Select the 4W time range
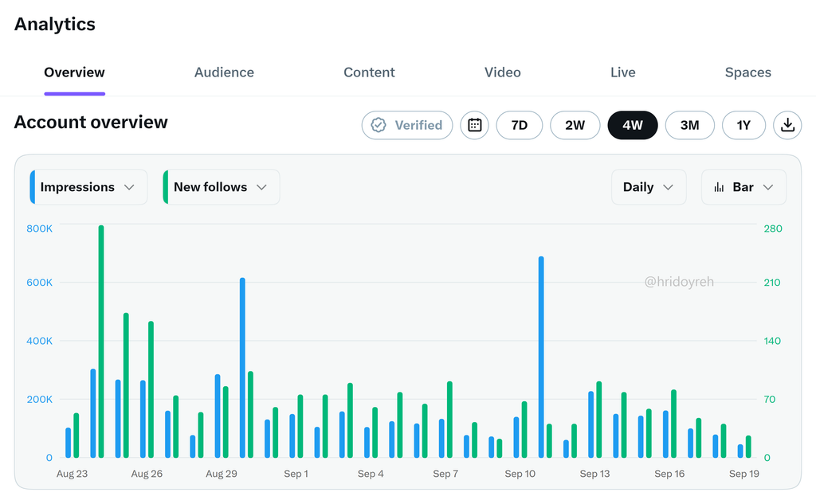This screenshot has height=504, width=816. point(633,125)
